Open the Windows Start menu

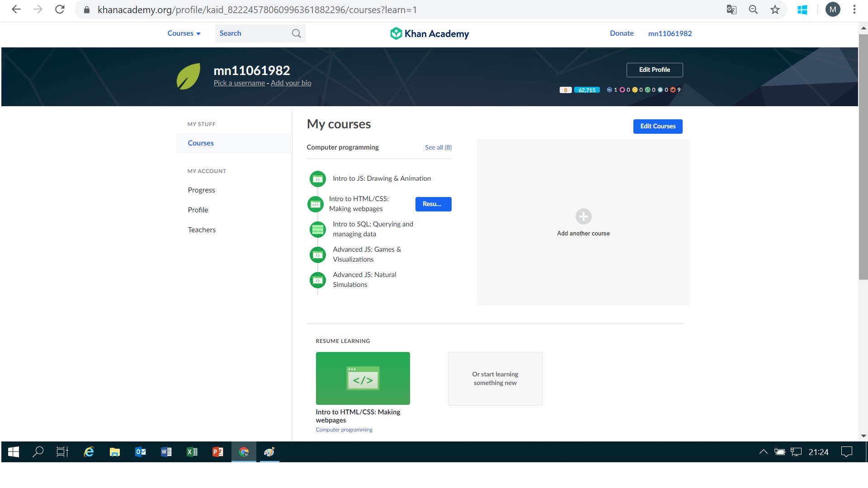[14, 452]
